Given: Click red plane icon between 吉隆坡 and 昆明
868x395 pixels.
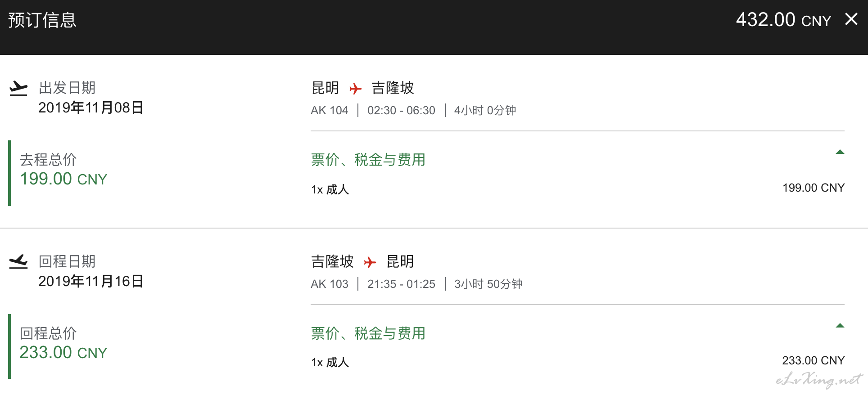Looking at the screenshot, I should pyautogui.click(x=370, y=262).
